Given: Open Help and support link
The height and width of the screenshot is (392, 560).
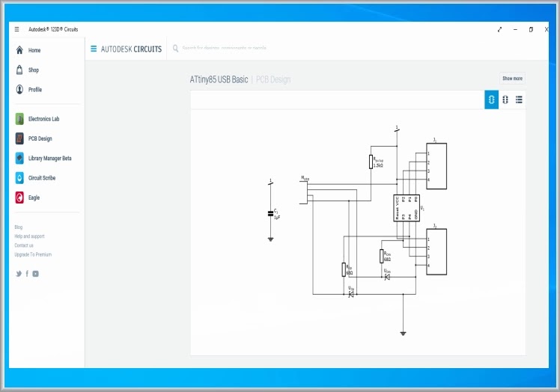Looking at the screenshot, I should tap(30, 236).
